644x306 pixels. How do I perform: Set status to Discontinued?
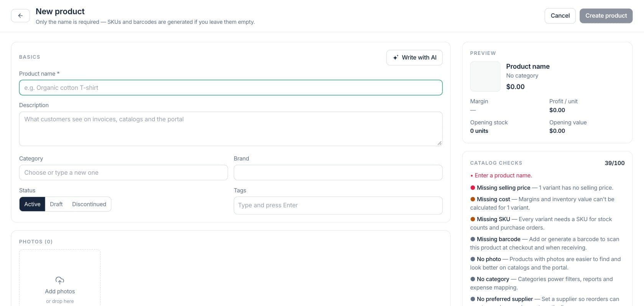[89, 204]
